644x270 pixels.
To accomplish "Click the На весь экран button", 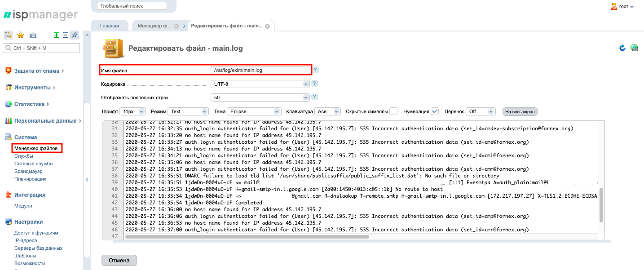I will pos(520,111).
